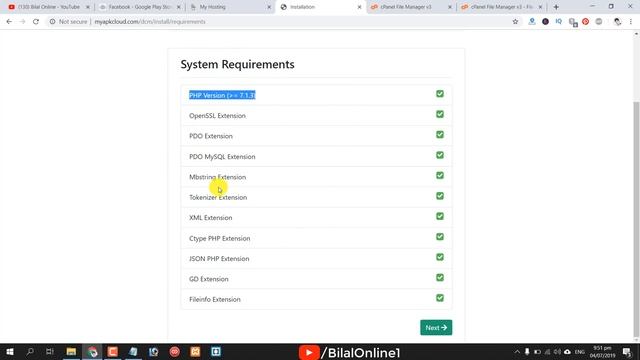Open the taskbar clock and date
640x360 pixels.
(602, 351)
